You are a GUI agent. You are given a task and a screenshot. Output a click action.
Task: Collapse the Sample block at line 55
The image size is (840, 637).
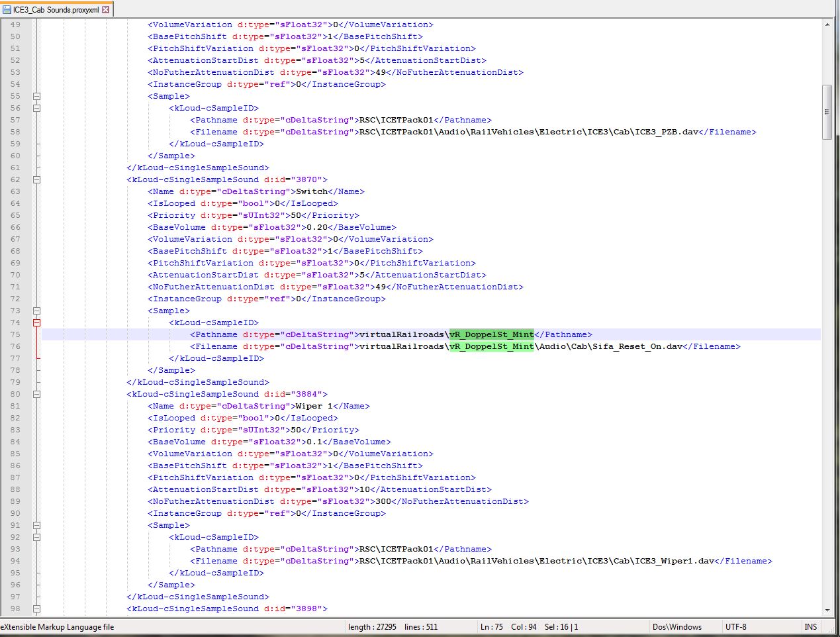[x=37, y=96]
